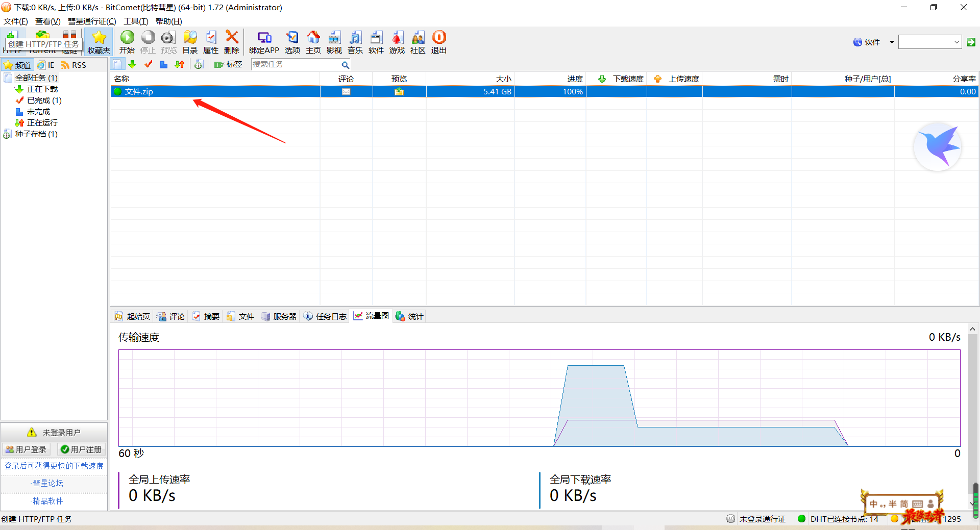Open 文件(F) menu
This screenshot has width=980, height=530.
(x=15, y=21)
